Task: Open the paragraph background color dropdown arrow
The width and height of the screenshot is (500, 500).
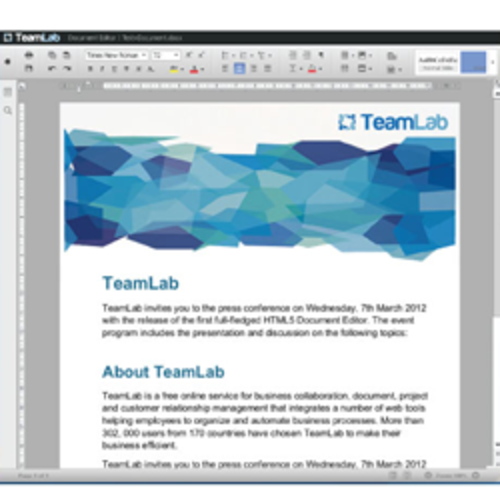Action: coord(320,69)
